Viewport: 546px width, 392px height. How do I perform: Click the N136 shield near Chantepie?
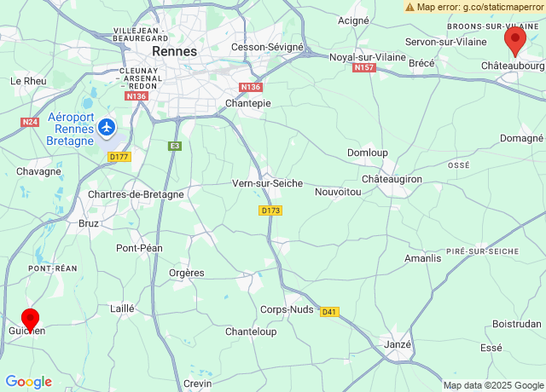pyautogui.click(x=251, y=87)
